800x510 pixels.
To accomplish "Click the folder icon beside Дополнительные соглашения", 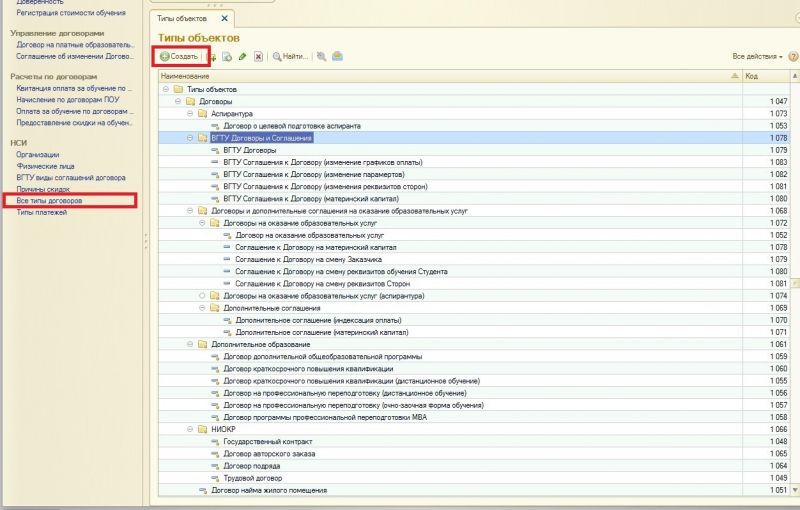I will point(215,308).
